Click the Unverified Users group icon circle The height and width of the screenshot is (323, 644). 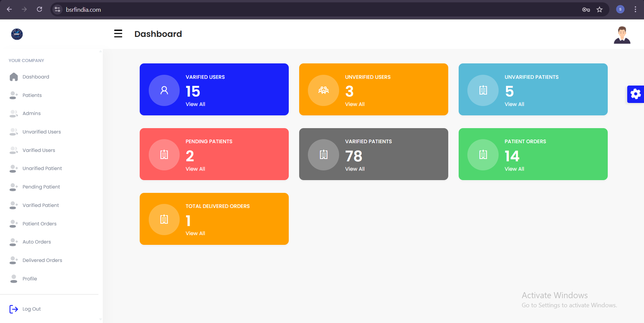tap(324, 90)
